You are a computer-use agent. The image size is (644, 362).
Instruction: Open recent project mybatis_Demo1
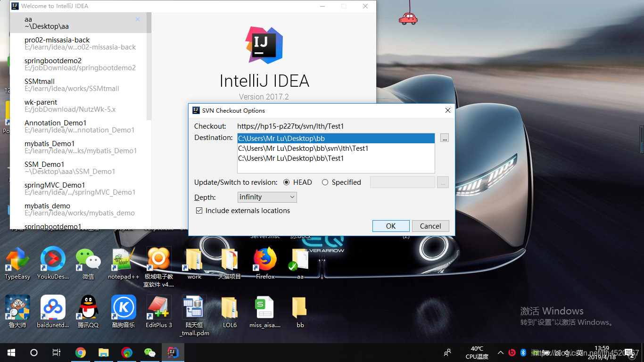tap(78, 147)
